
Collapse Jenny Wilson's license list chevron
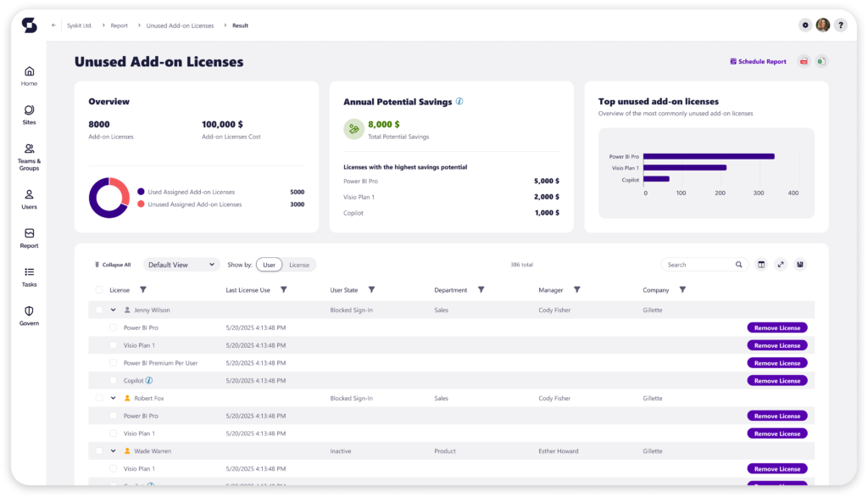114,309
